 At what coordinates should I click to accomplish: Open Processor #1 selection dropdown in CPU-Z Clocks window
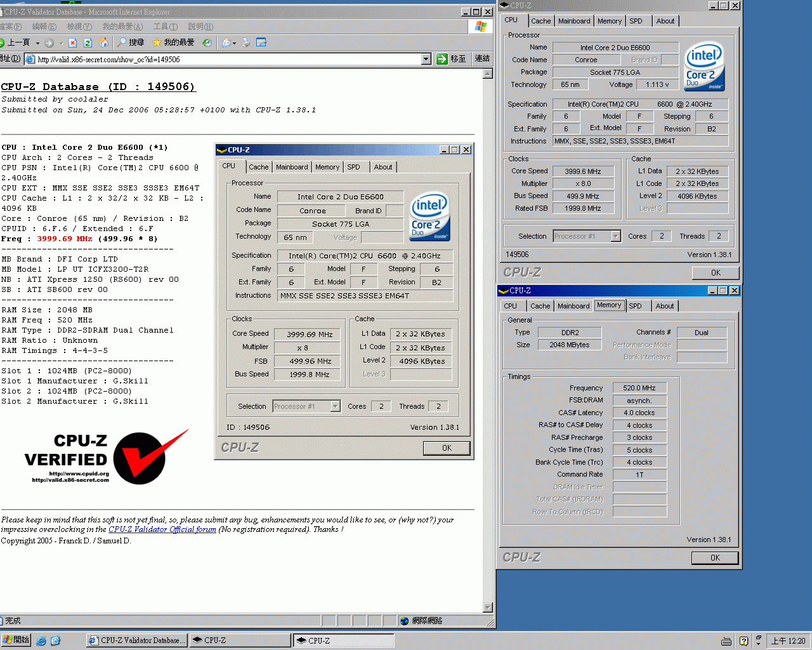click(615, 236)
